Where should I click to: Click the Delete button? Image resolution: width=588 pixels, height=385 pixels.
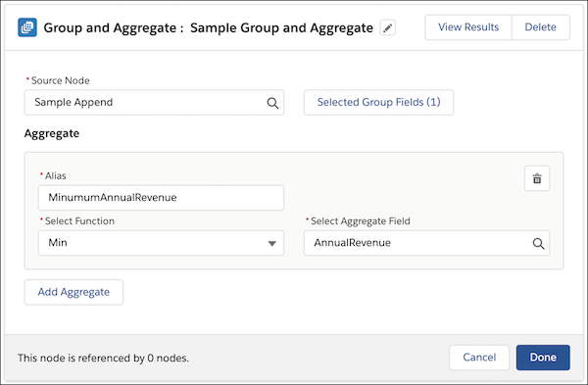point(540,27)
